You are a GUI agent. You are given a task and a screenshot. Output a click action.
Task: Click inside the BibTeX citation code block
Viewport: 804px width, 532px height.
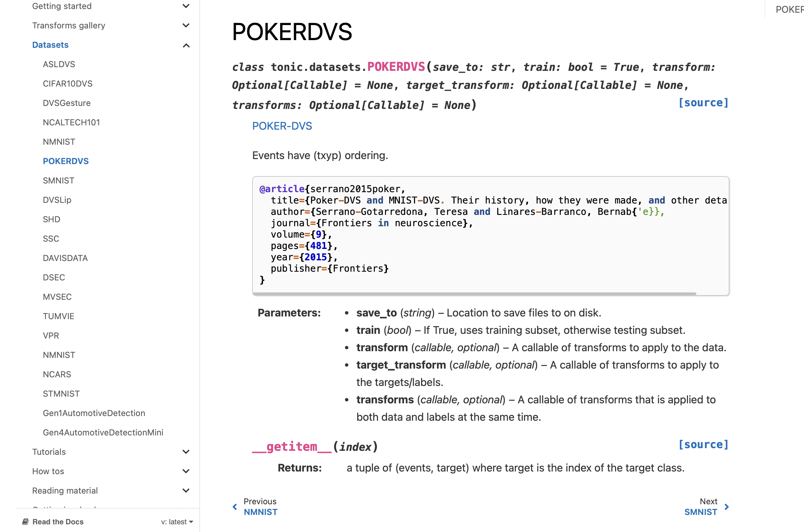pyautogui.click(x=491, y=236)
